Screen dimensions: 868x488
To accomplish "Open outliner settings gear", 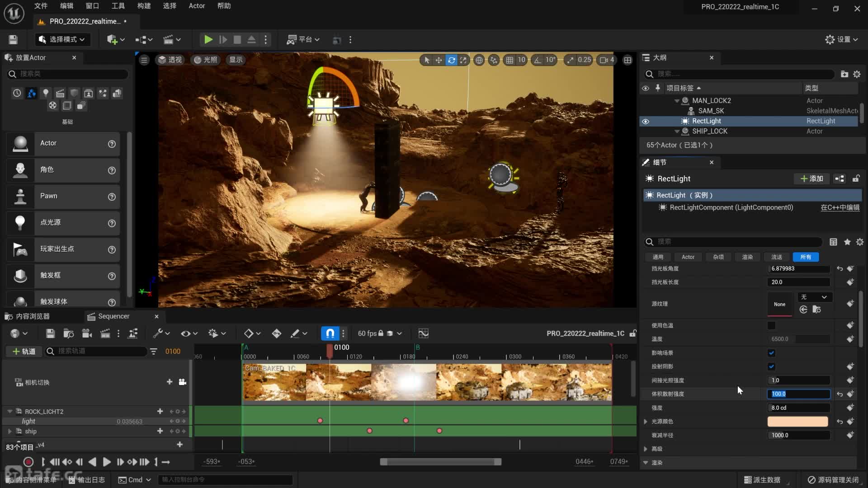I will click(857, 74).
